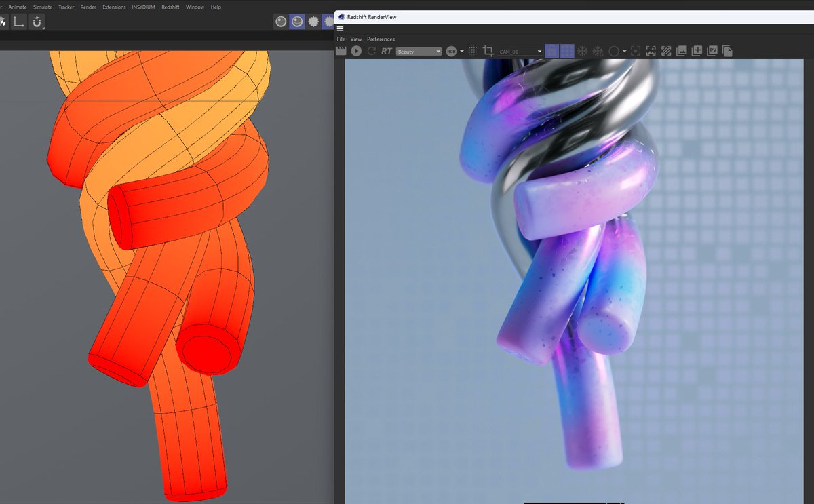
Task: Click the hamburger menu below the RenderView title
Action: (x=340, y=28)
